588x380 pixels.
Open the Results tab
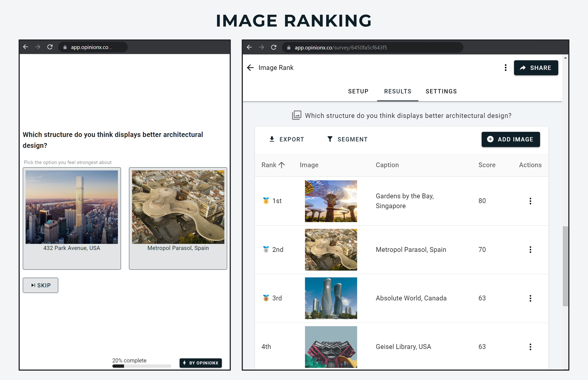pos(397,91)
